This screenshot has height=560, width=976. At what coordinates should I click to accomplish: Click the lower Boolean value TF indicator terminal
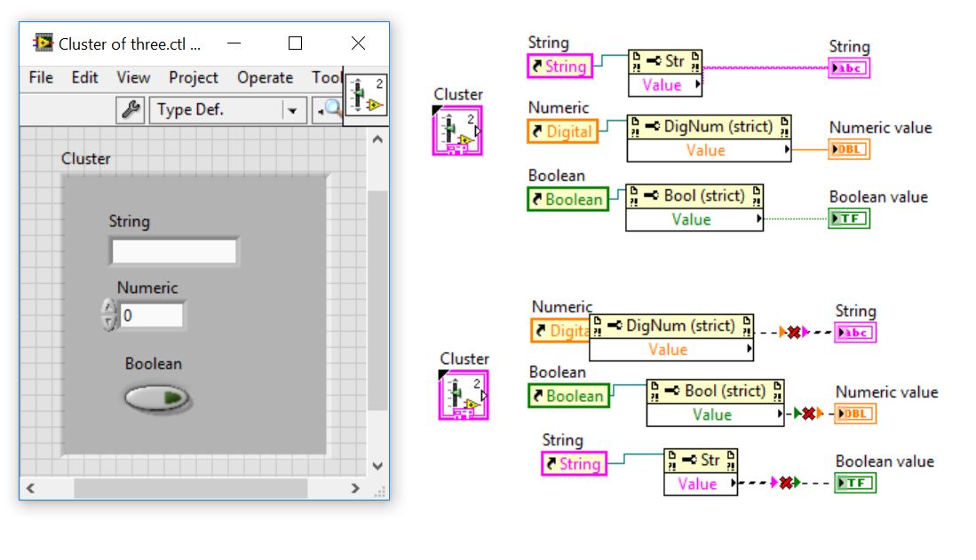point(855,483)
